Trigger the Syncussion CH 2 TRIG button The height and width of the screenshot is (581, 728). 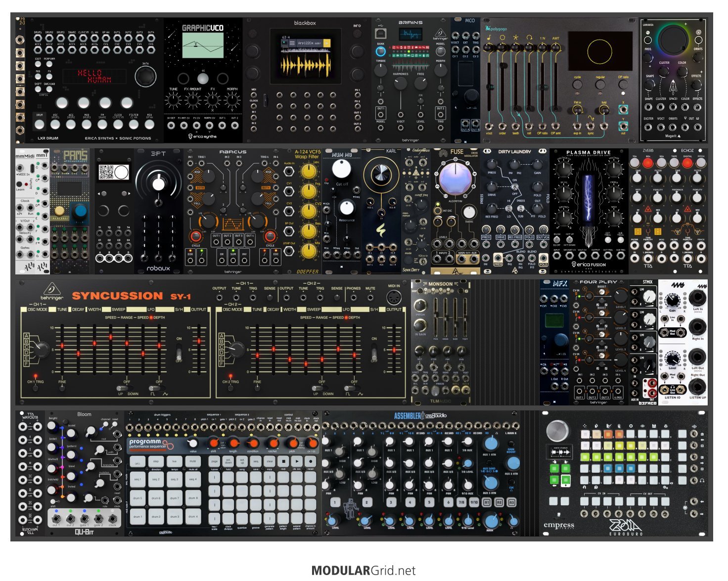230,388
